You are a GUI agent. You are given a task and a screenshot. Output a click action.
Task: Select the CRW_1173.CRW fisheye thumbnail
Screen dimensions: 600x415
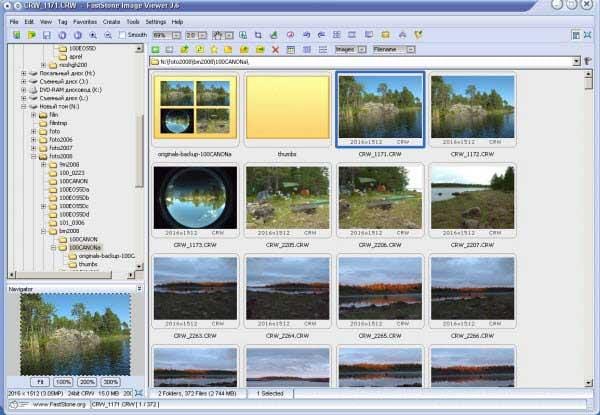(195, 202)
